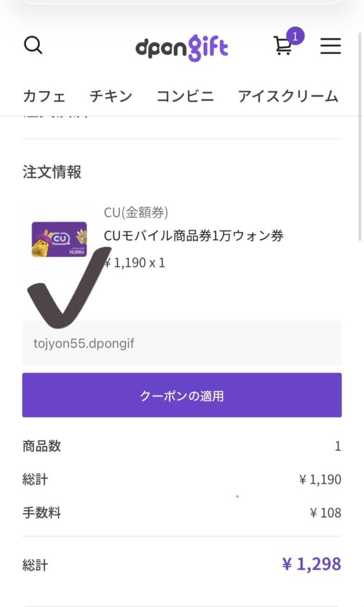
Task: Go to the アイスクリーム category tab
Action: tap(288, 96)
